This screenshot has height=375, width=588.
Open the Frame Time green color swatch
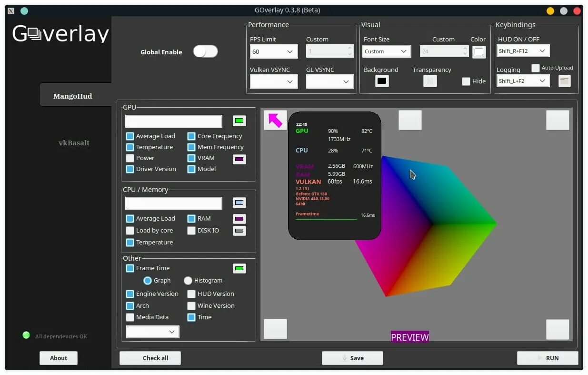point(239,268)
